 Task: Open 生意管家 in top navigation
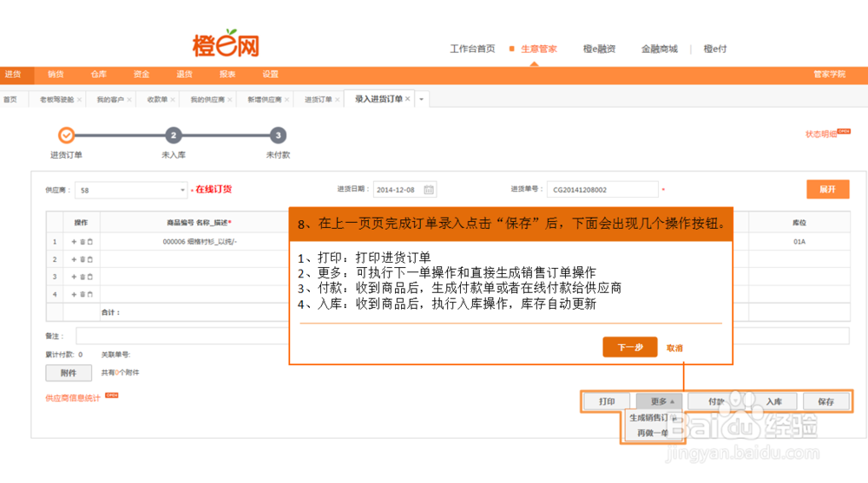pyautogui.click(x=539, y=49)
